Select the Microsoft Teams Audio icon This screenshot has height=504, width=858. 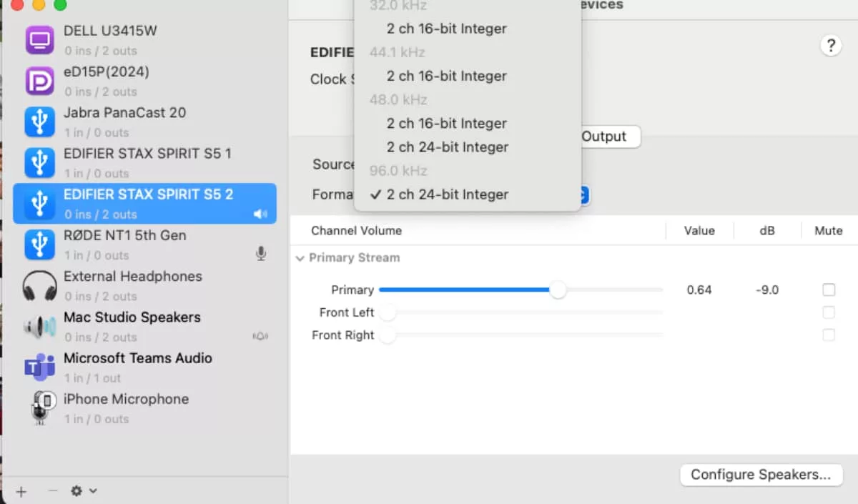click(x=40, y=367)
